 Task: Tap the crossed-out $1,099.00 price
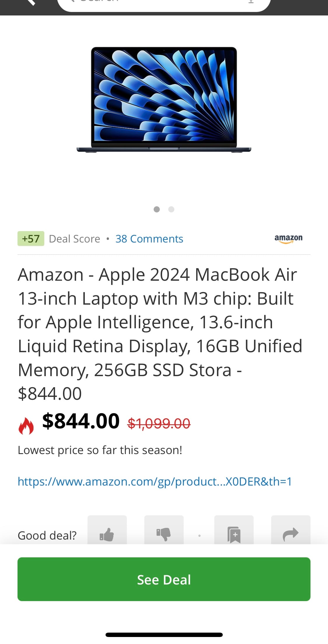pyautogui.click(x=159, y=423)
